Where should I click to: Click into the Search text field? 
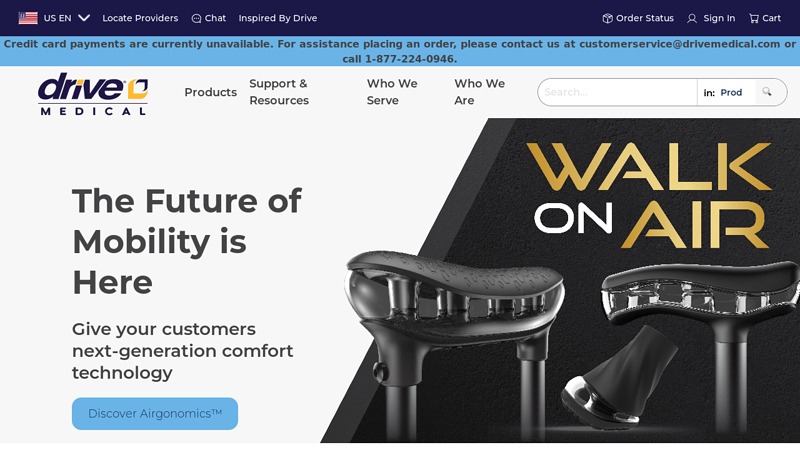(x=617, y=92)
